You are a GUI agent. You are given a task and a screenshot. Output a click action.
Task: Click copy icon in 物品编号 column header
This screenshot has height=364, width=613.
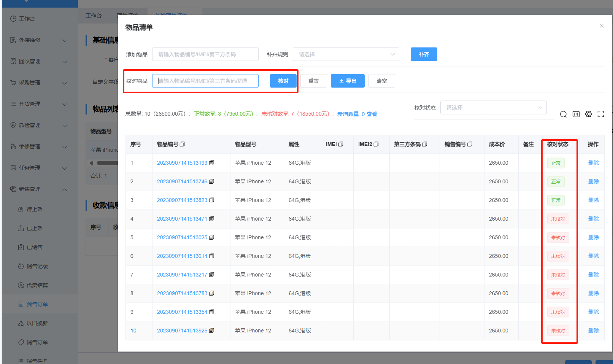[182, 144]
